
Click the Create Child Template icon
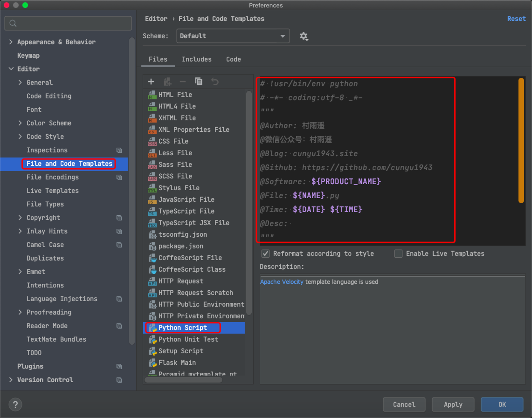click(167, 82)
